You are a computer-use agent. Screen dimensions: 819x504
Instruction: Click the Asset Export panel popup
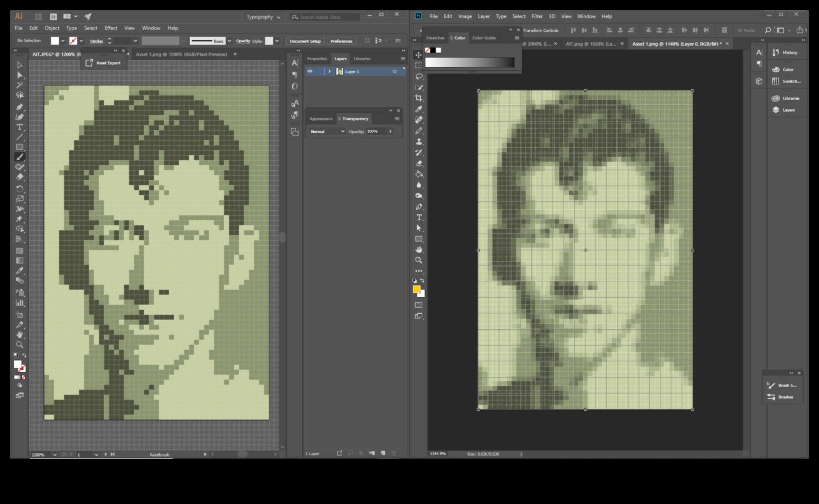pyautogui.click(x=103, y=63)
